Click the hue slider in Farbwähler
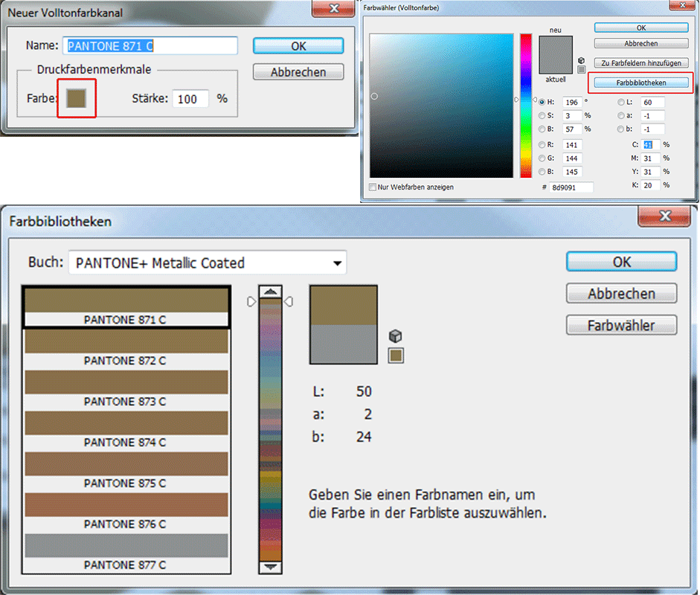700x595 pixels. click(526, 106)
